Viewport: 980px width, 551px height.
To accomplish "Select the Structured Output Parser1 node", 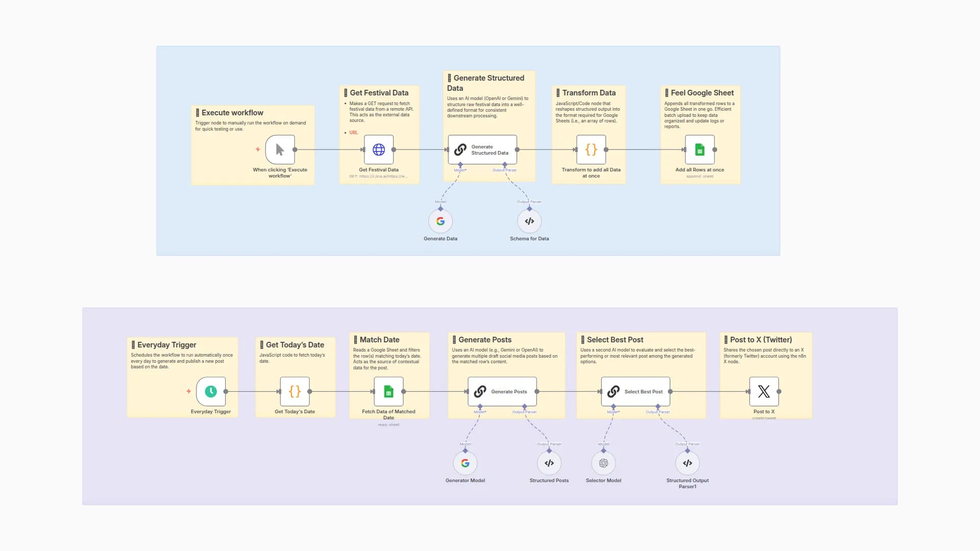I will point(687,463).
